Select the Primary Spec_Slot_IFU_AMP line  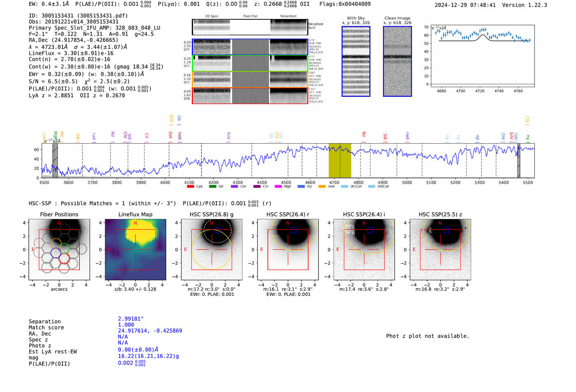(x=95, y=28)
